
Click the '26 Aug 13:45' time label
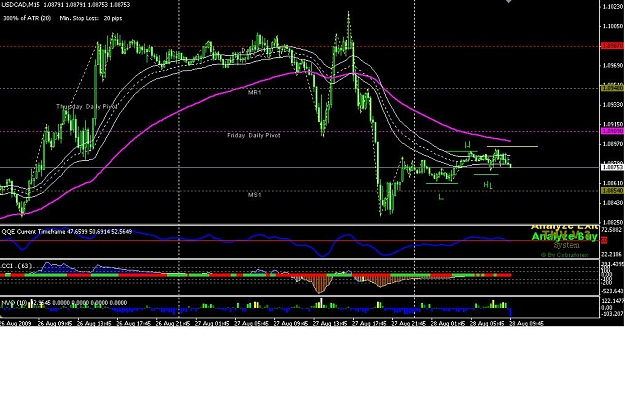pyautogui.click(x=94, y=323)
